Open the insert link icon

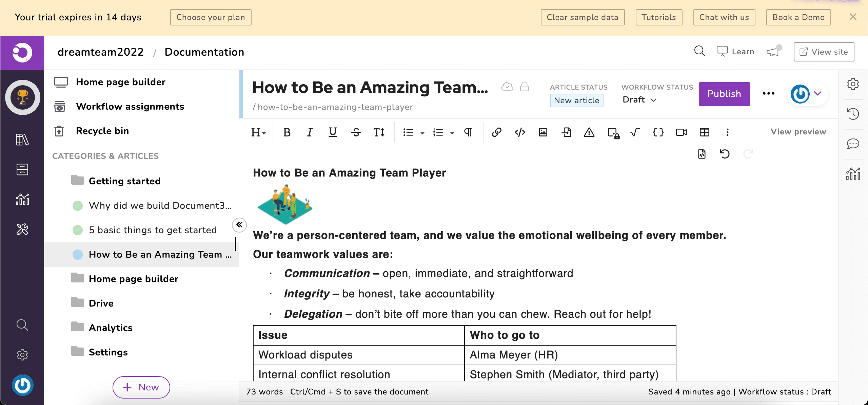[496, 132]
